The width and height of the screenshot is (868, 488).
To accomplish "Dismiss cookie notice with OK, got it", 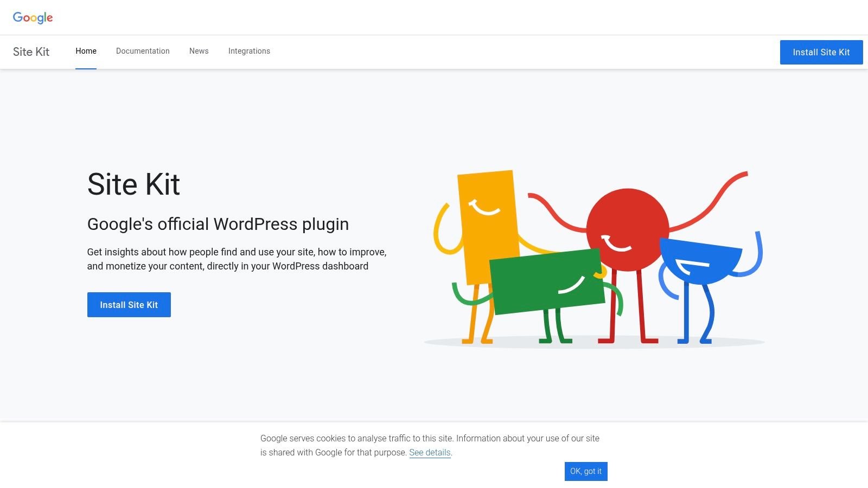I will pos(586,471).
